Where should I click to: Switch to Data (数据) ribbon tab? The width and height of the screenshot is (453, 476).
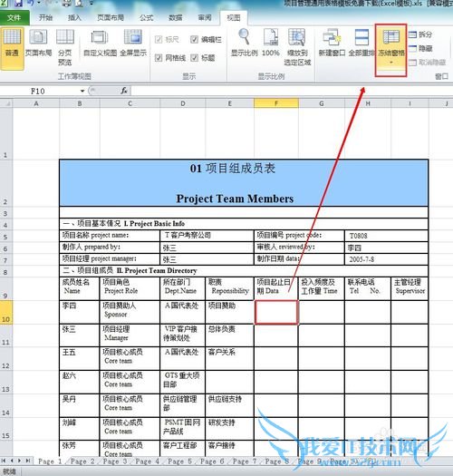(176, 17)
